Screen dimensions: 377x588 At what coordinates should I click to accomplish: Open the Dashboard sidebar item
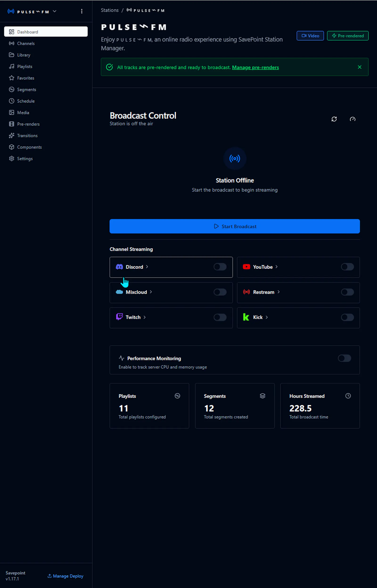pos(46,32)
